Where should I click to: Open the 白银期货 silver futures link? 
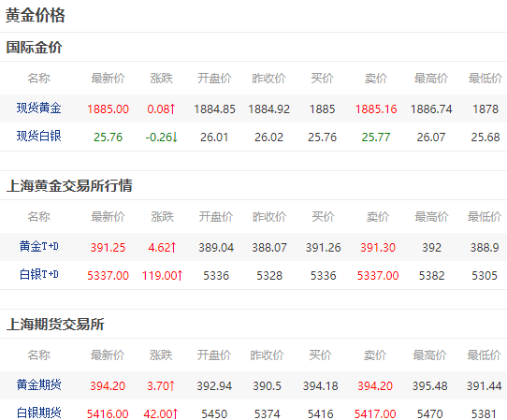38,413
